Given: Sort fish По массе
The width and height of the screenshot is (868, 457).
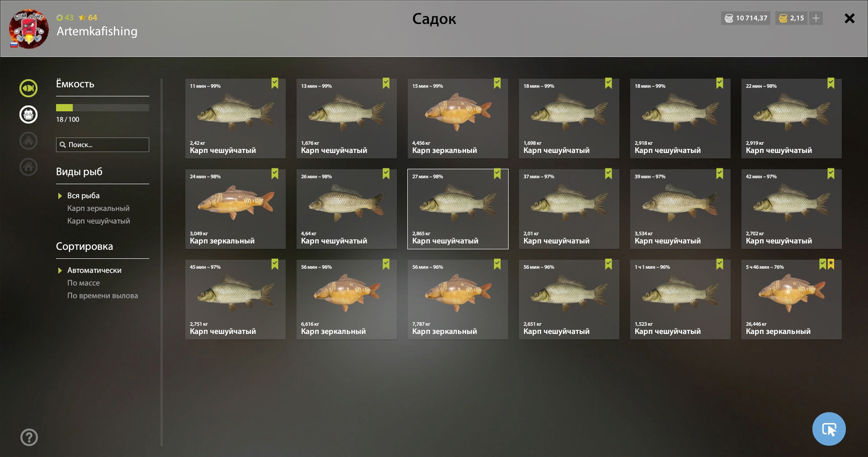Looking at the screenshot, I should click(x=84, y=283).
